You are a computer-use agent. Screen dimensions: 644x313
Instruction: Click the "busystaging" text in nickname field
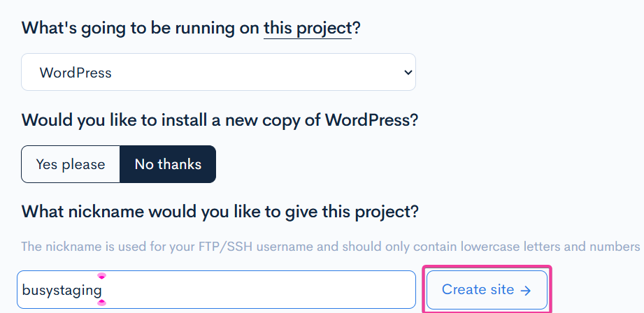(62, 290)
